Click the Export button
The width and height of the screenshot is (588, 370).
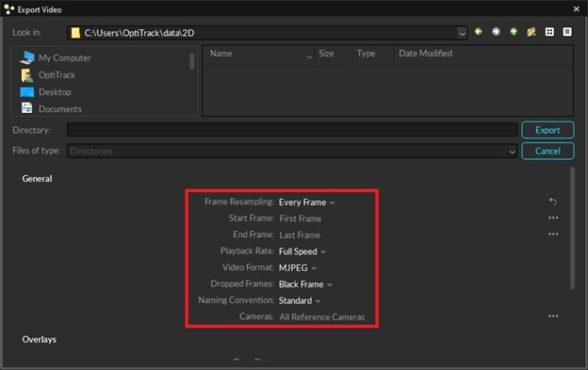[x=547, y=130]
